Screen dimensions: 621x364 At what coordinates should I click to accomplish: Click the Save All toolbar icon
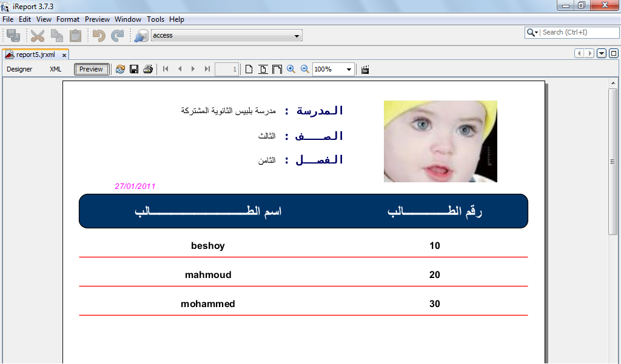click(x=13, y=36)
